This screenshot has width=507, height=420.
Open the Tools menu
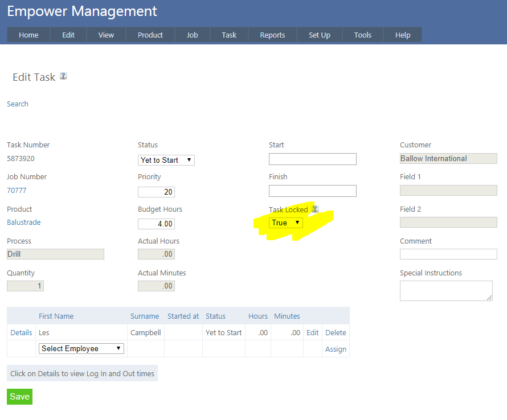coord(363,35)
